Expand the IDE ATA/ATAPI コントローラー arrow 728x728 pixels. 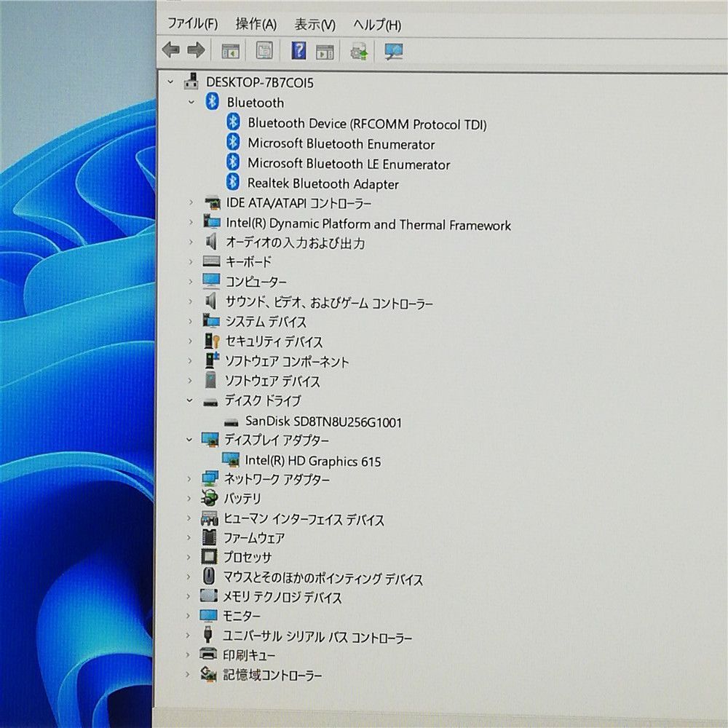191,202
